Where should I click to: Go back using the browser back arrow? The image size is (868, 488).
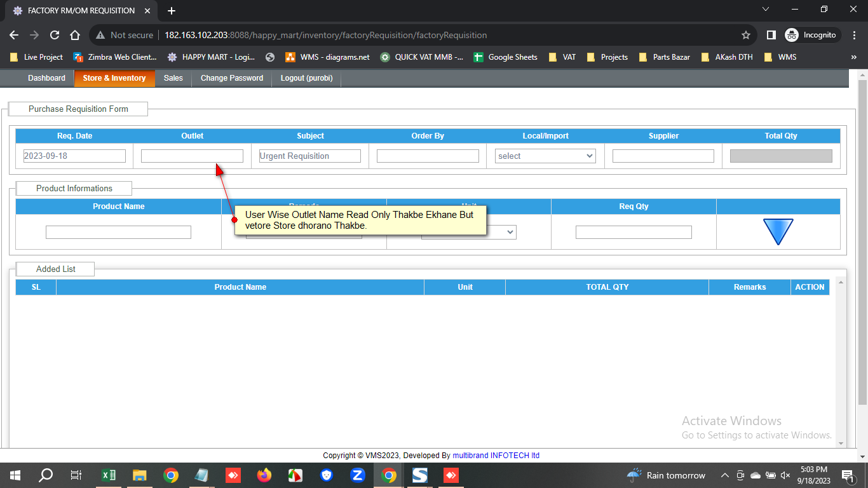(14, 35)
